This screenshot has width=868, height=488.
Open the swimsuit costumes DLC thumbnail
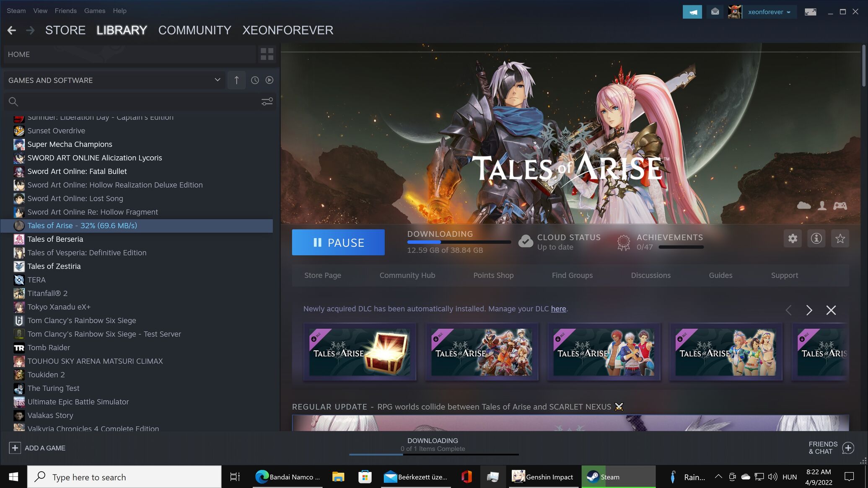[725, 352]
